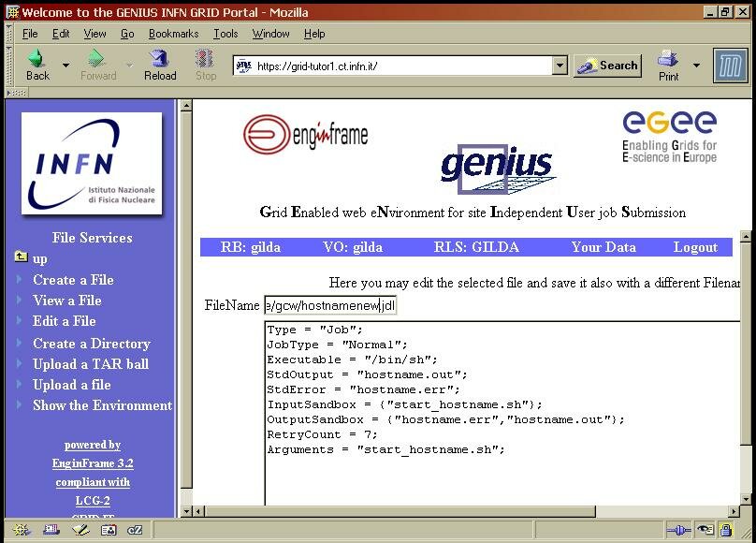Open Composer component from status bar

tap(80, 530)
